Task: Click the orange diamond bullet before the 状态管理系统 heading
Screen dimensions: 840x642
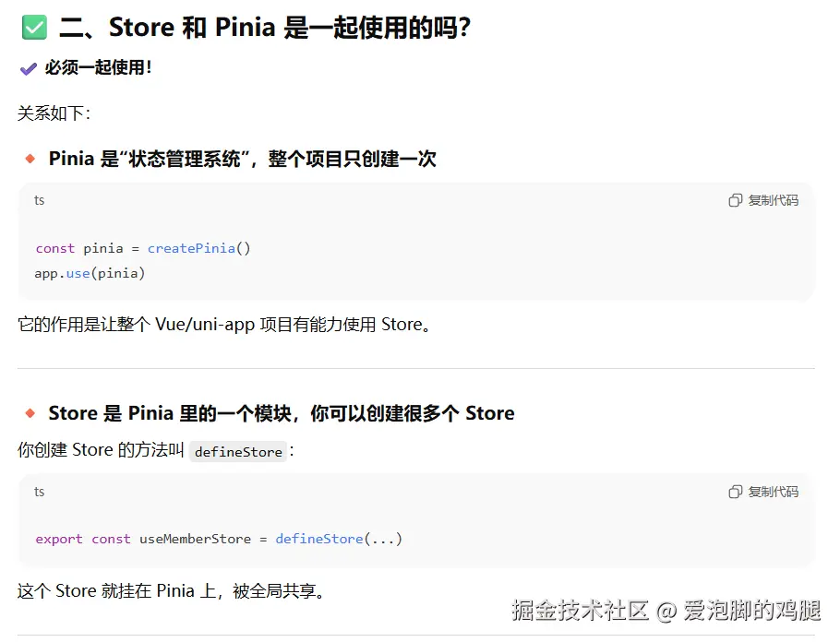Action: pos(30,159)
